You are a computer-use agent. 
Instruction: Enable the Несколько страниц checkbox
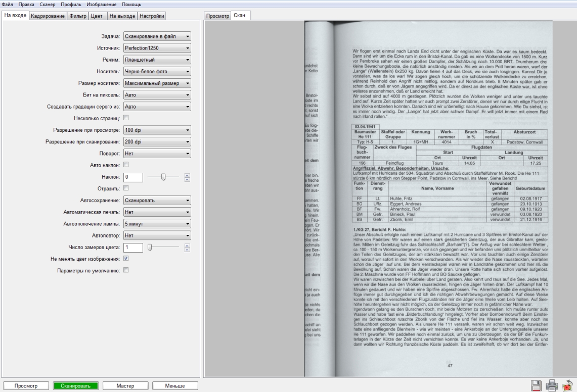pos(126,118)
